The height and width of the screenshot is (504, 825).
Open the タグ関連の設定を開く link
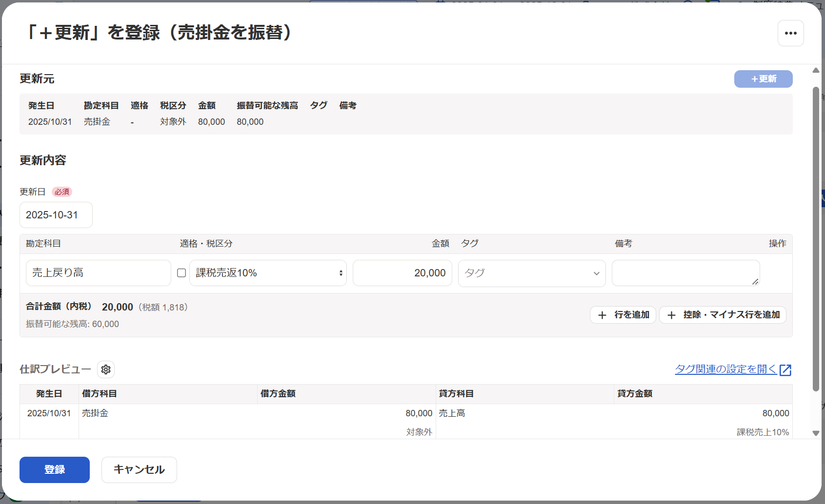(725, 369)
